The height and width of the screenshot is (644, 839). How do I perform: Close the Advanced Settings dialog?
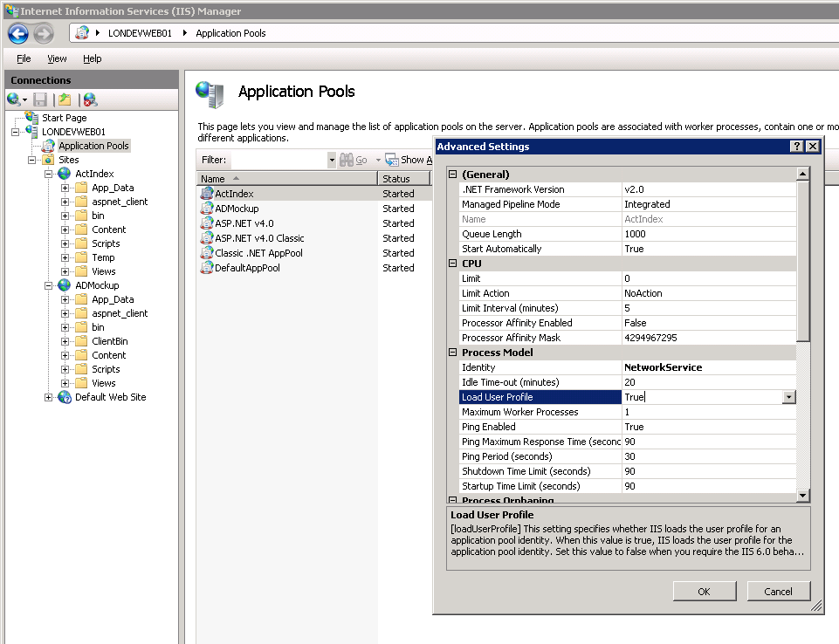[813, 146]
